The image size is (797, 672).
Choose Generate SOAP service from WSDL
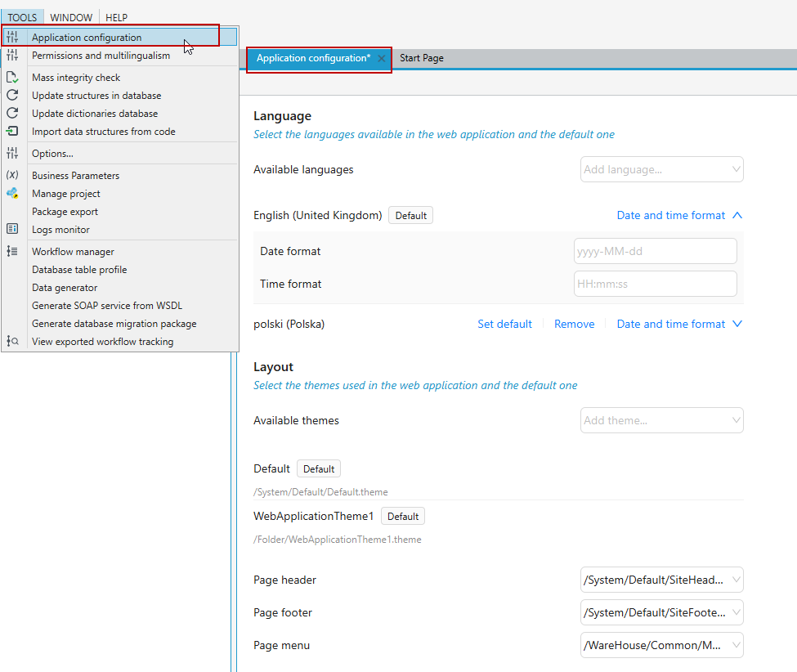pos(107,306)
